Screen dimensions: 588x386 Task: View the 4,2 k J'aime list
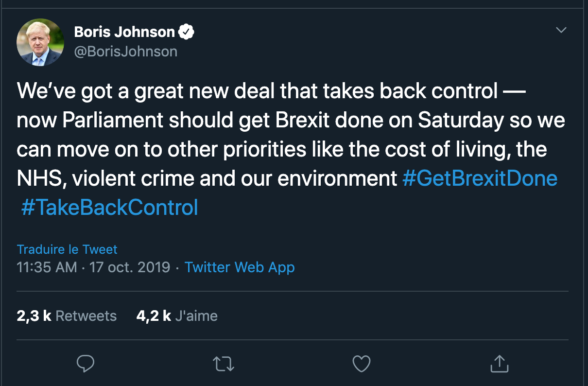coord(177,316)
